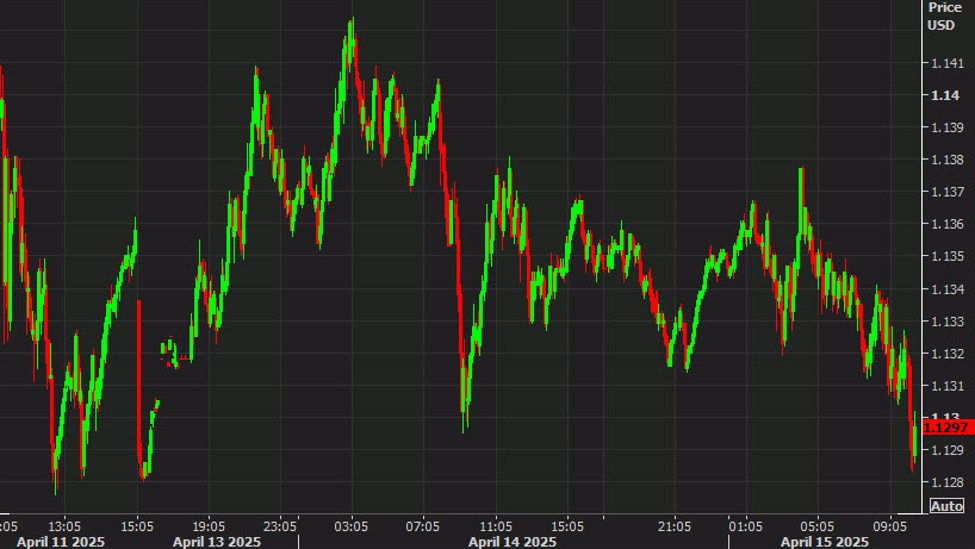Click the 1.137 price axis label
This screenshot has height=549, width=975.
947,192
